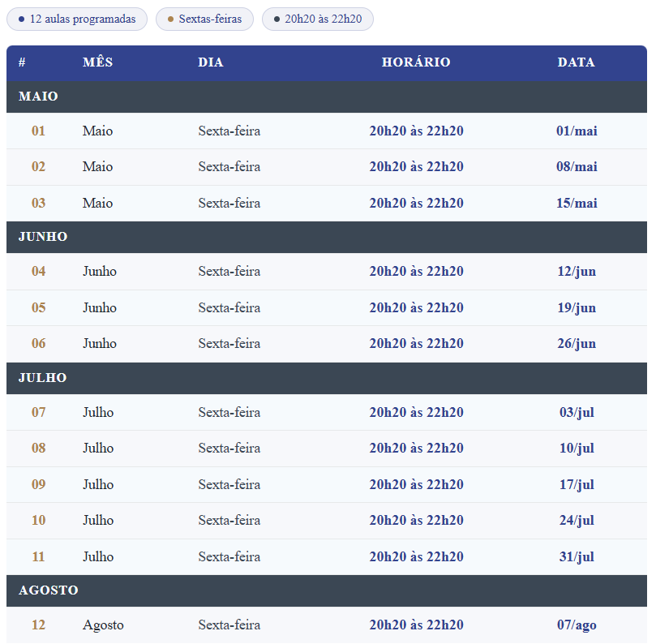
Task: Click the date 07/ago
Action: point(577,625)
